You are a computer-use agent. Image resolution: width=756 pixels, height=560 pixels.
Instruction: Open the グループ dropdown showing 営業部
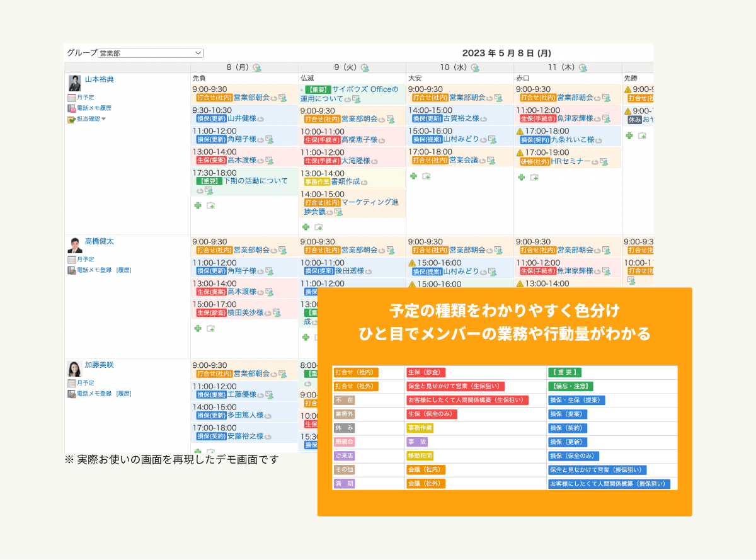coord(151,54)
